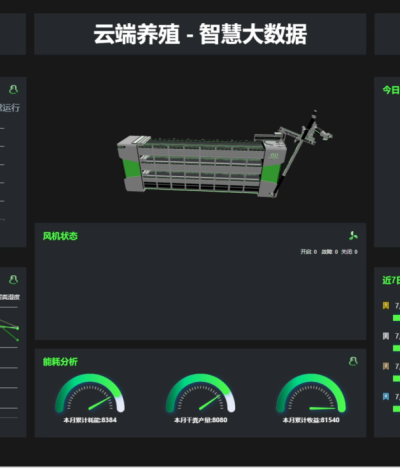The height and width of the screenshot is (468, 400).
Task: Click the bronze rank flag icon
Action: (386, 366)
